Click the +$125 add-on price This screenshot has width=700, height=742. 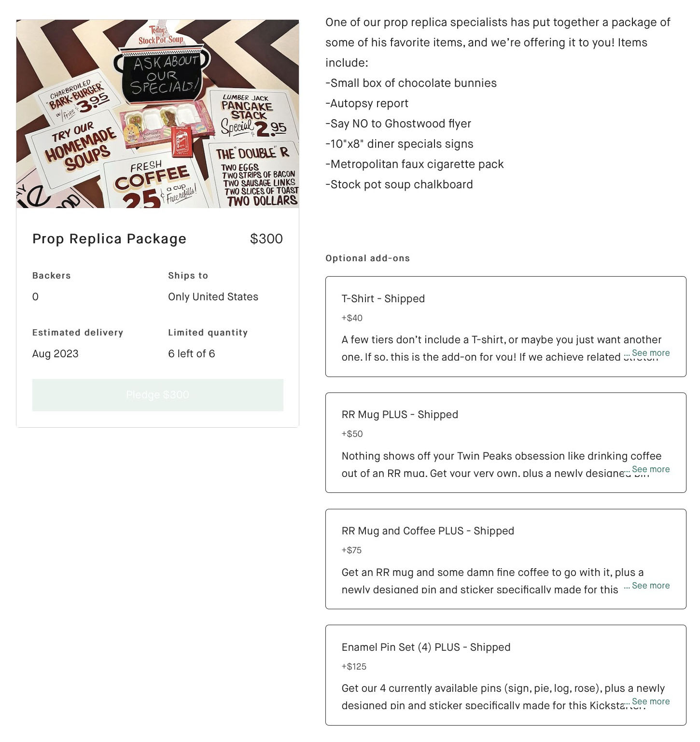pyautogui.click(x=354, y=667)
